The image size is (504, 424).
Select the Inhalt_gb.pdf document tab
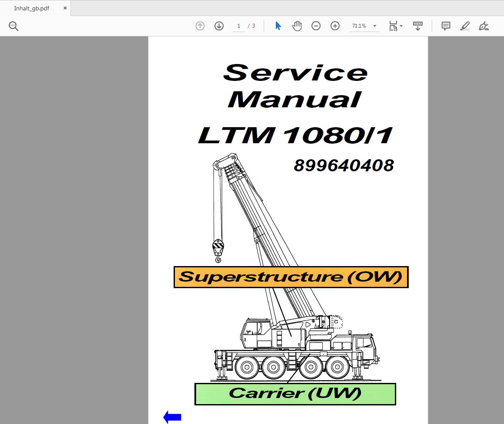[x=32, y=8]
